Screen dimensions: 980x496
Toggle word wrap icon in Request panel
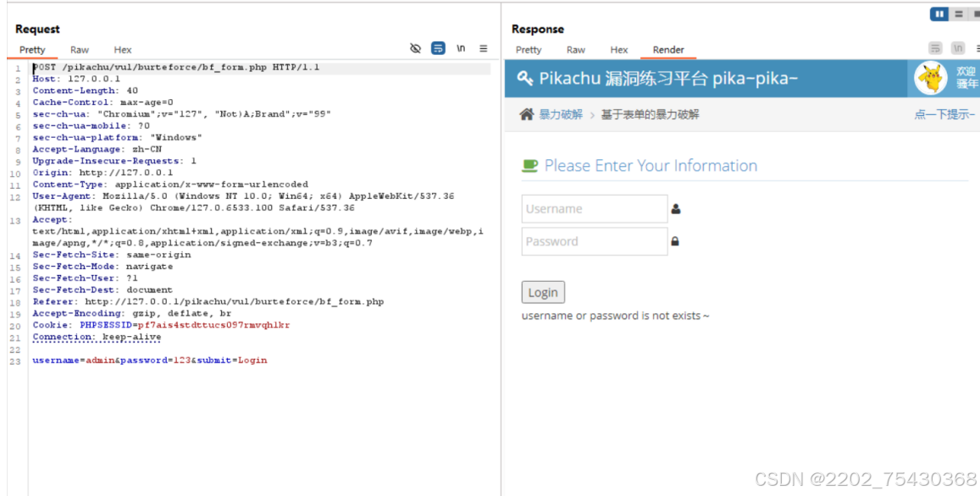coord(438,49)
